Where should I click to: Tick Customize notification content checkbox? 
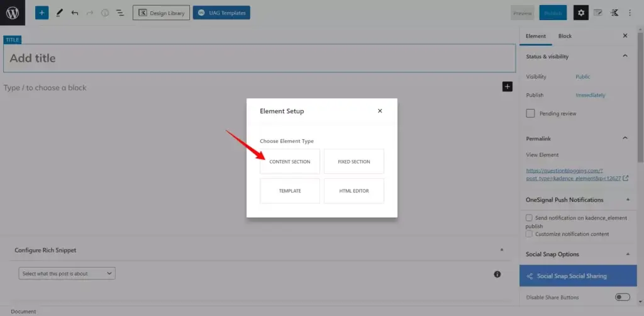click(530, 234)
